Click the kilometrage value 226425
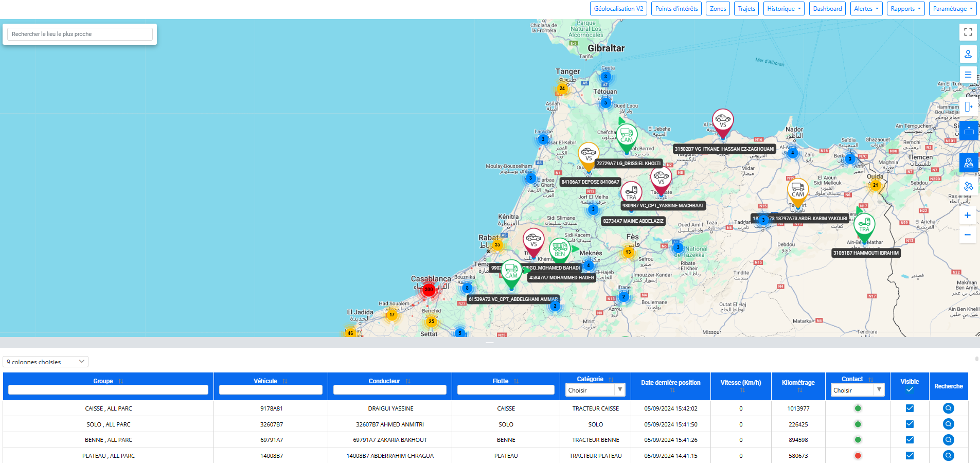This screenshot has height=463, width=980. pyautogui.click(x=798, y=424)
